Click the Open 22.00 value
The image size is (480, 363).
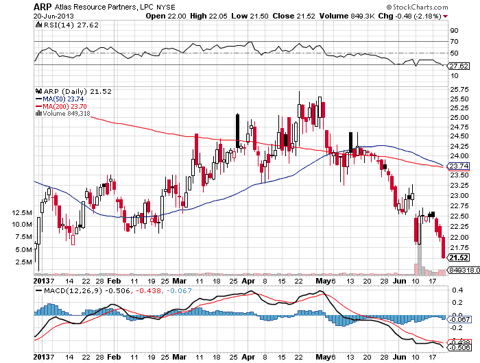pos(166,16)
